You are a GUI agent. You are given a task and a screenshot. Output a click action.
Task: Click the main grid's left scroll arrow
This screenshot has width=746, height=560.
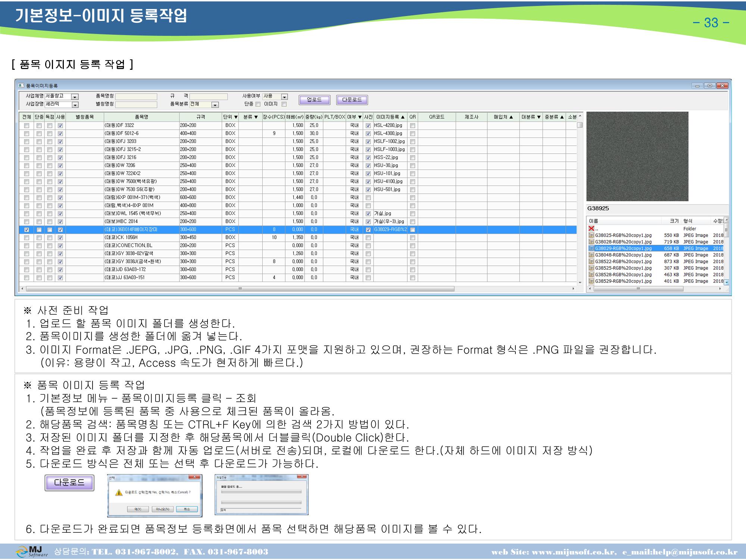click(x=22, y=289)
